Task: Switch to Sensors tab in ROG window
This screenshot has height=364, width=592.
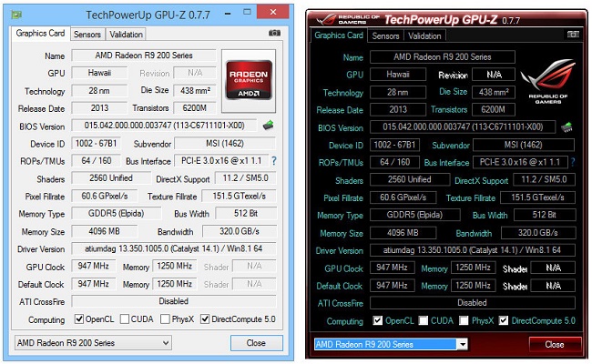Action: (385, 35)
